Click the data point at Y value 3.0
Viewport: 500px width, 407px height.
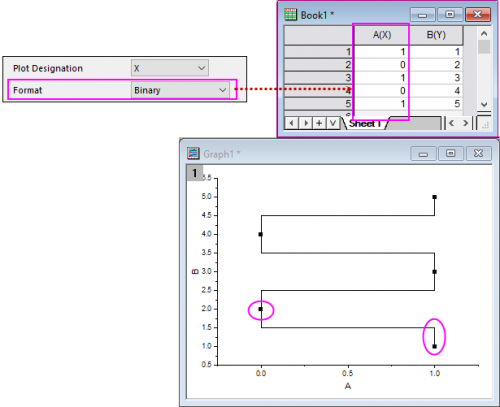click(434, 272)
